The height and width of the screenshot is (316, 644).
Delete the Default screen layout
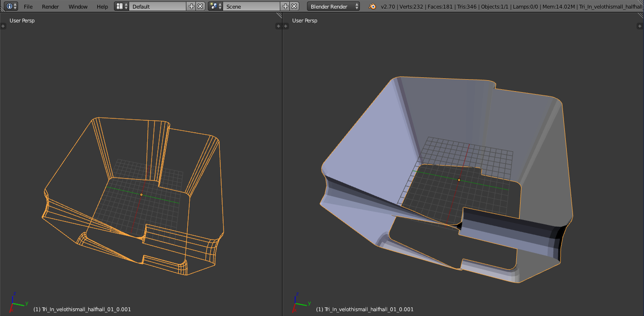[x=201, y=6]
